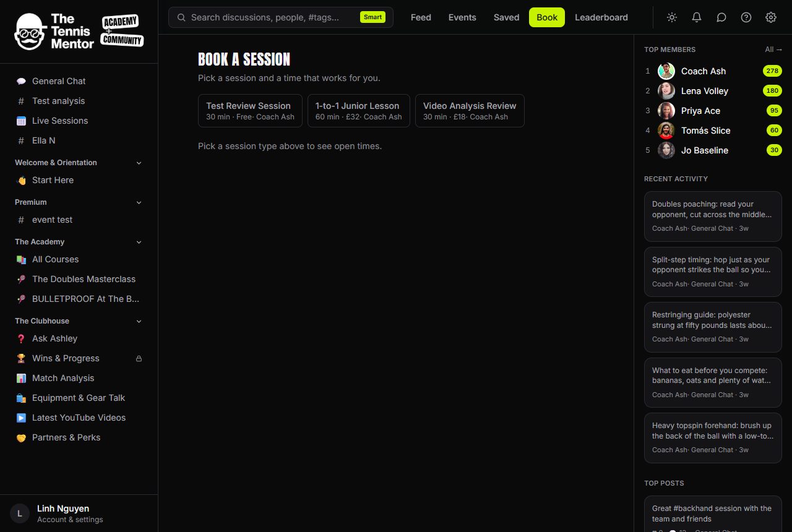Click the Wins & Progress trophy icon
This screenshot has width=792, height=532.
point(21,358)
